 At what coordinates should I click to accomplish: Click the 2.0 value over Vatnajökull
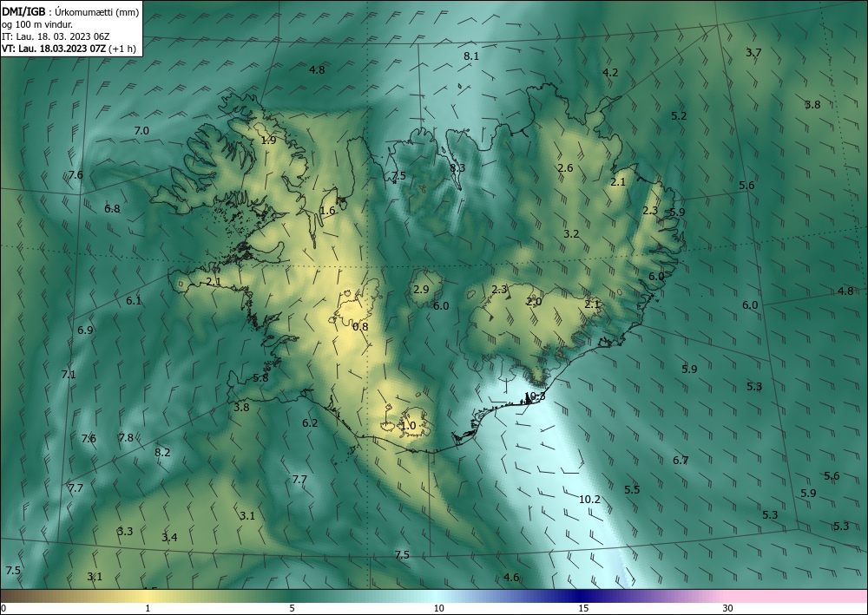pos(534,301)
